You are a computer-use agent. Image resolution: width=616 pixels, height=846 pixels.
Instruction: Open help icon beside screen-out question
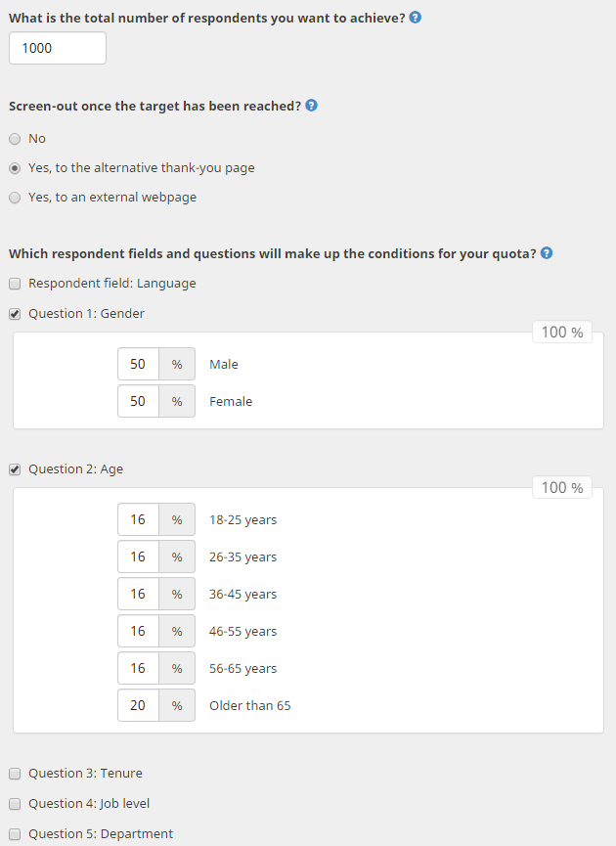311,106
